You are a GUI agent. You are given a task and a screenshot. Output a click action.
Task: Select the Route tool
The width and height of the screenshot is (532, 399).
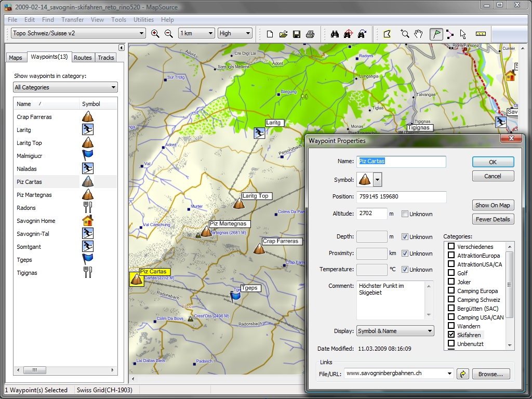450,34
